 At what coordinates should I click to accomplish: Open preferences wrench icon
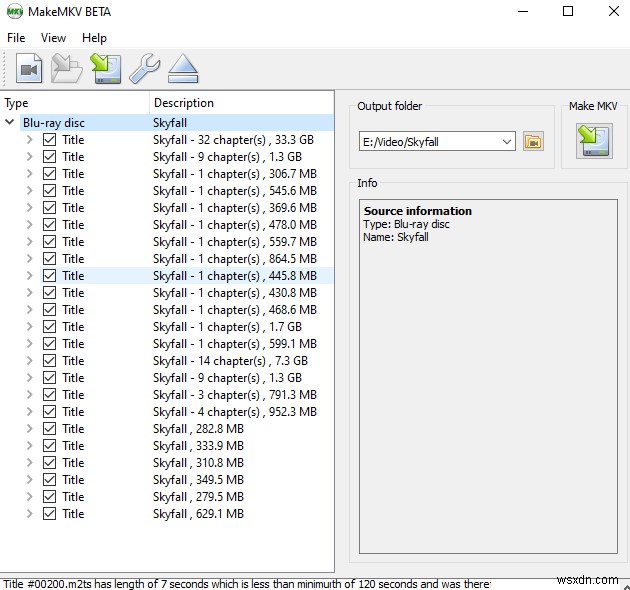145,69
